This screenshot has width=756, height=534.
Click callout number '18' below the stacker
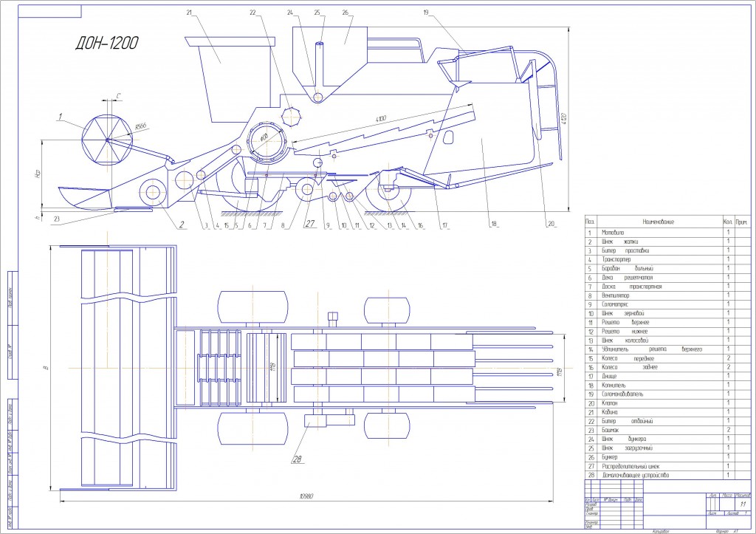tap(493, 224)
